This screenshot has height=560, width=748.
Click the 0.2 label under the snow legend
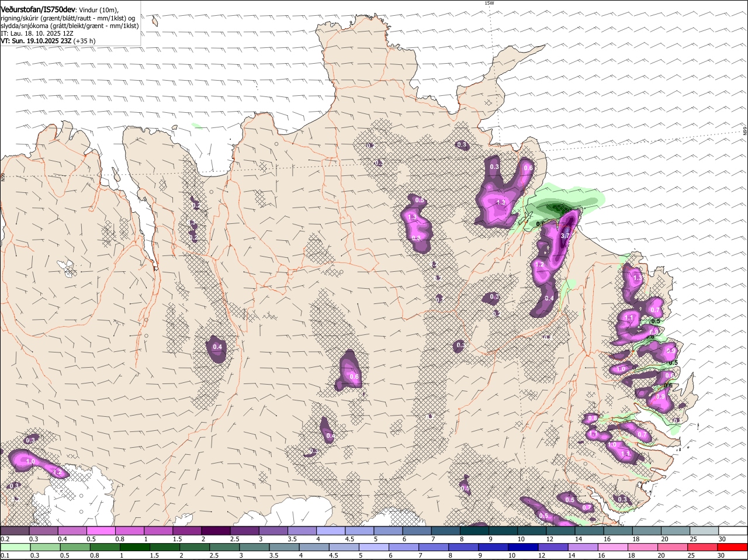5,539
